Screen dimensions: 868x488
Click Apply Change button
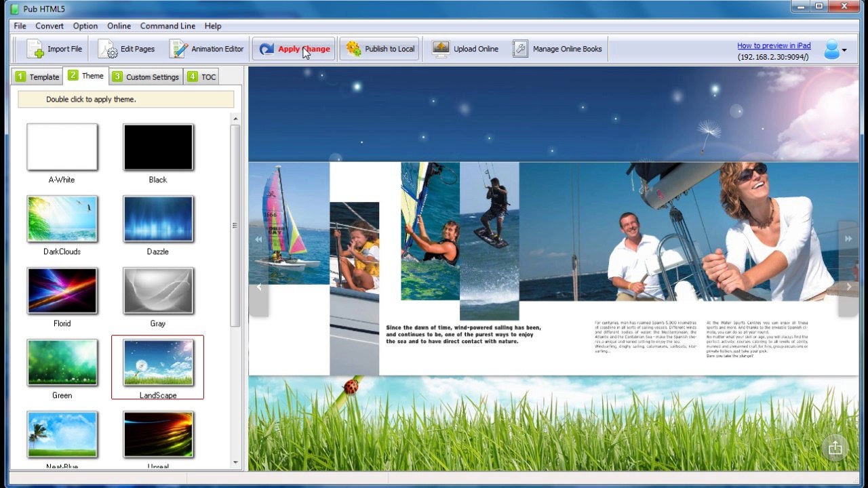point(294,49)
